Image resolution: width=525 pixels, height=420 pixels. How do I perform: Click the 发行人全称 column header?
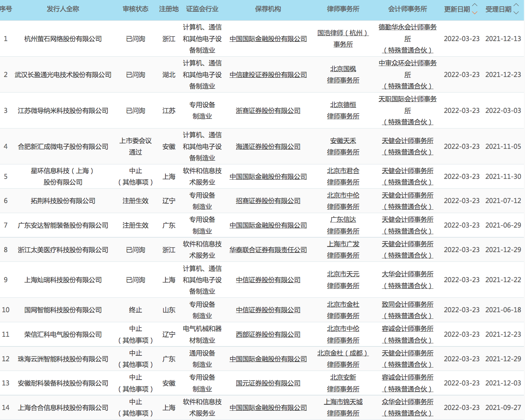[63, 9]
